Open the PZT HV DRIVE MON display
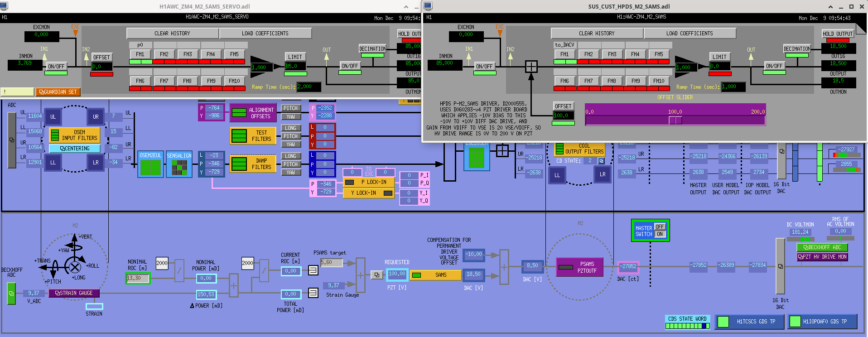 point(822,257)
